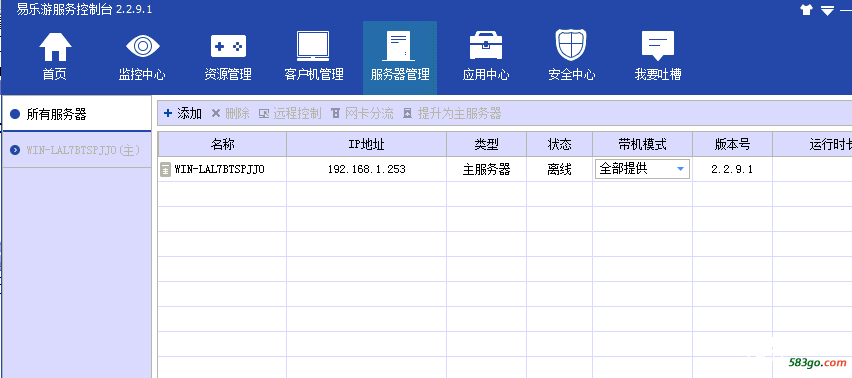Viewport: 852px width, 378px height.
Task: Click the 删除 delete toolbar button
Action: pyautogui.click(x=230, y=114)
